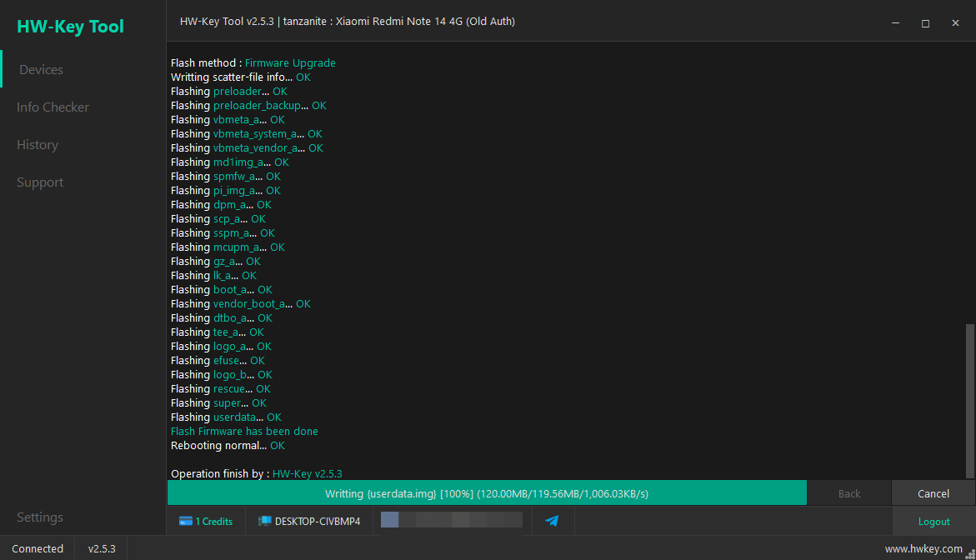This screenshot has height=560, width=976.
Task: Go to the Support section
Action: [40, 182]
